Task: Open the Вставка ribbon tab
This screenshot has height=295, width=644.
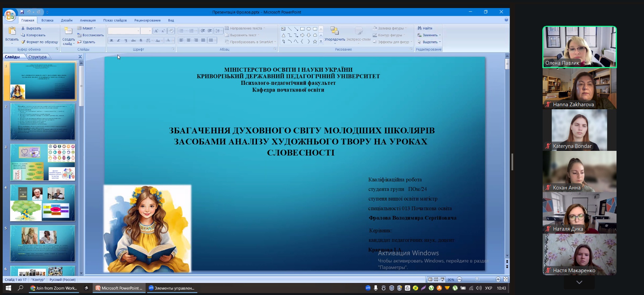Action: pos(47,20)
